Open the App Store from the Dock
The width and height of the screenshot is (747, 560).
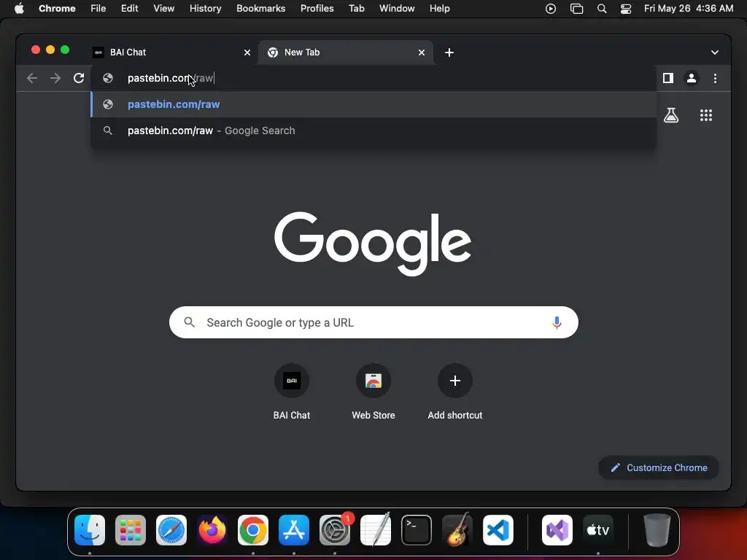coord(294,529)
